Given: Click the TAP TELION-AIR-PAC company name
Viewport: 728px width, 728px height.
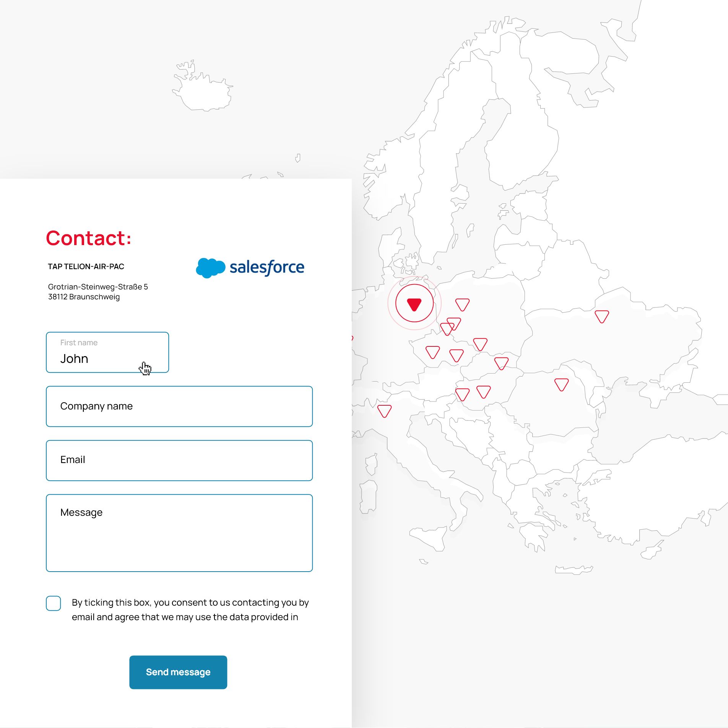Looking at the screenshot, I should click(x=86, y=266).
